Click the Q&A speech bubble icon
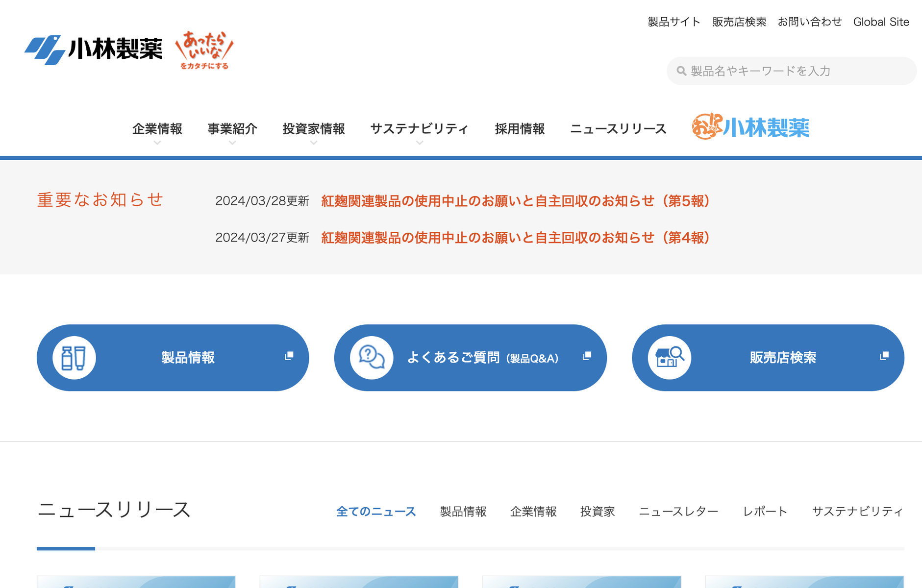The image size is (922, 588). [x=372, y=358]
